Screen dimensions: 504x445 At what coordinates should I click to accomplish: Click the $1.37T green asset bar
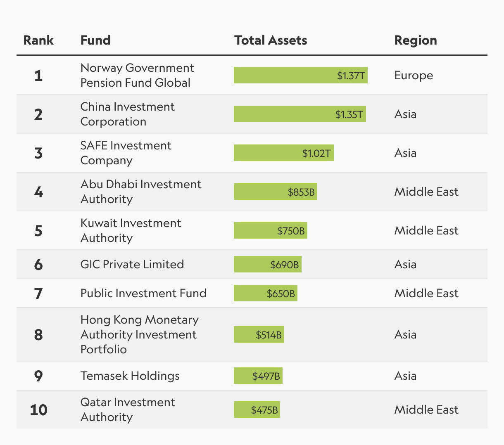300,75
